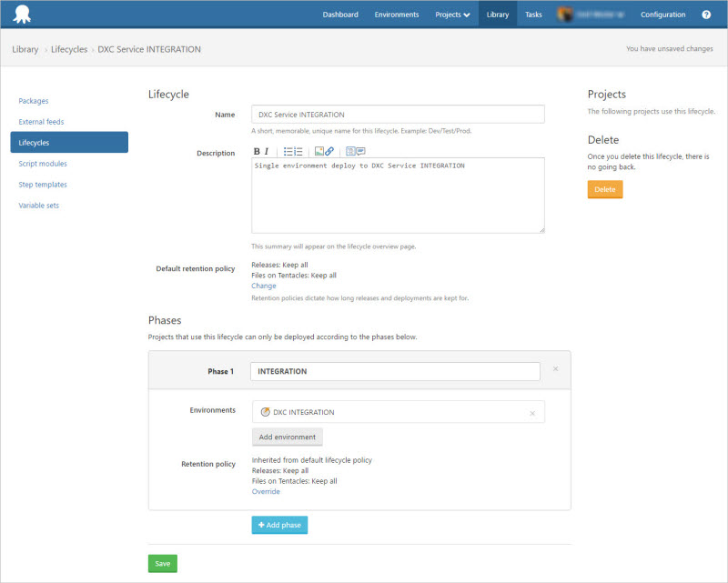Screen dimensions: 728x583
Task: Toggle italic formatting in description editor
Action: click(x=267, y=151)
